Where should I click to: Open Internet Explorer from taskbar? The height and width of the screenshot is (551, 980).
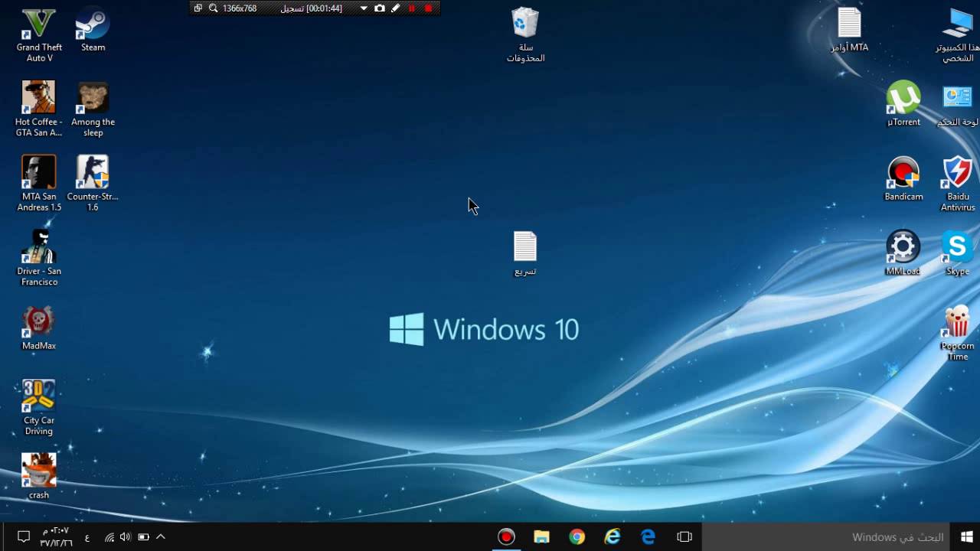(x=612, y=537)
